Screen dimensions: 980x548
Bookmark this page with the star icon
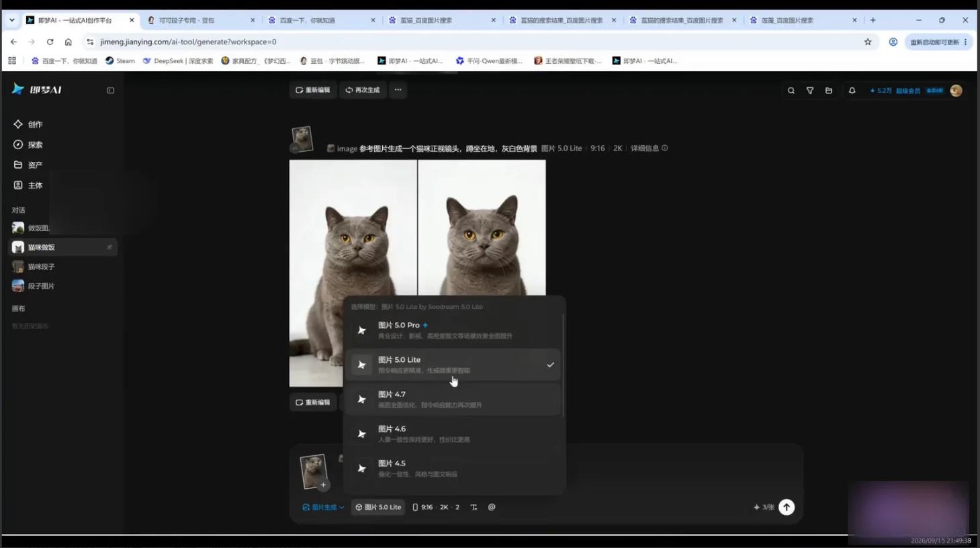(868, 42)
